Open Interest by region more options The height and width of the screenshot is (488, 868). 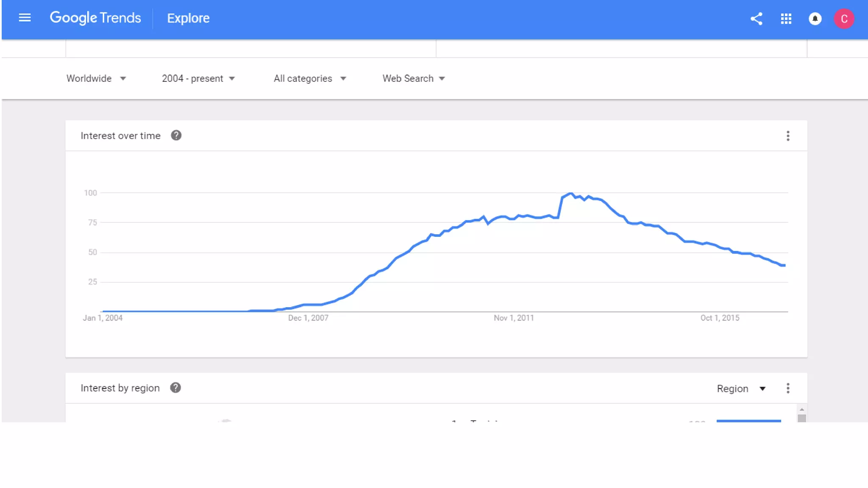788,388
